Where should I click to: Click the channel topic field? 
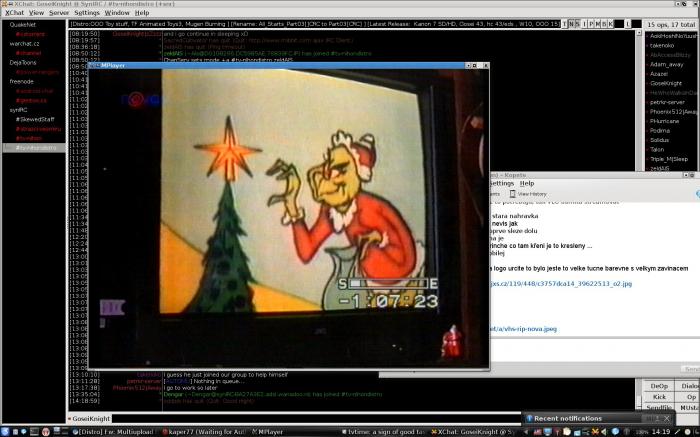[315, 24]
